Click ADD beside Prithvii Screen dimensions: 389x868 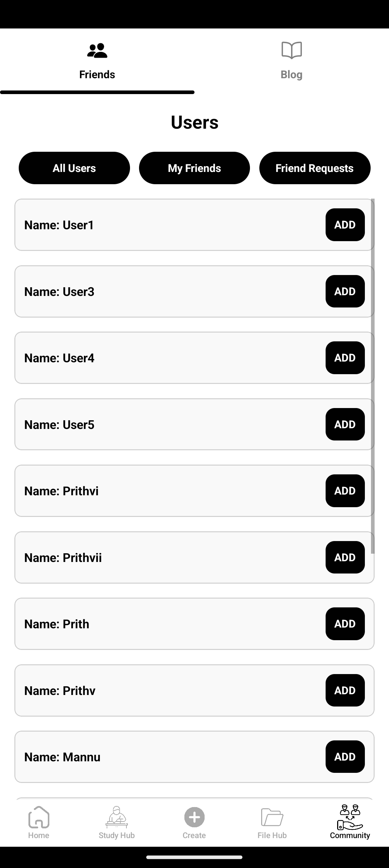pos(345,557)
